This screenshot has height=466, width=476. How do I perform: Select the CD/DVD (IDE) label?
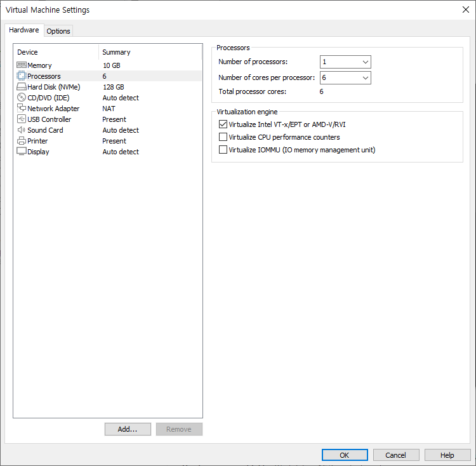(48, 98)
